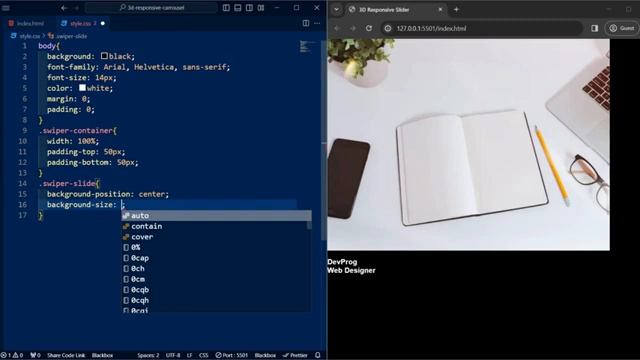Choose the contain suggestion
640x360 pixels.
216,226
